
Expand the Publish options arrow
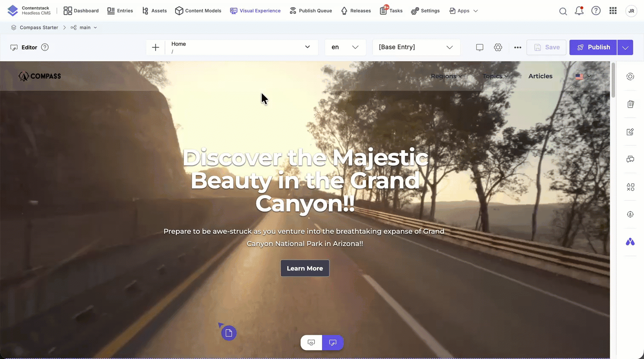point(625,47)
